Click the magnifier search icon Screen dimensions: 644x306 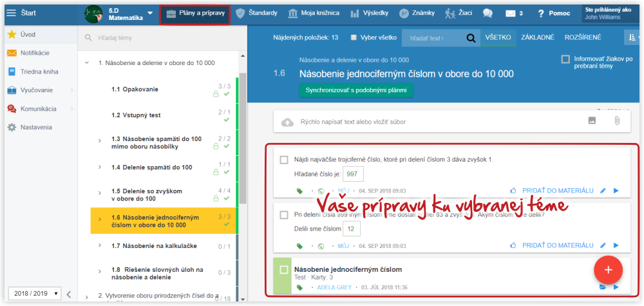tap(471, 38)
